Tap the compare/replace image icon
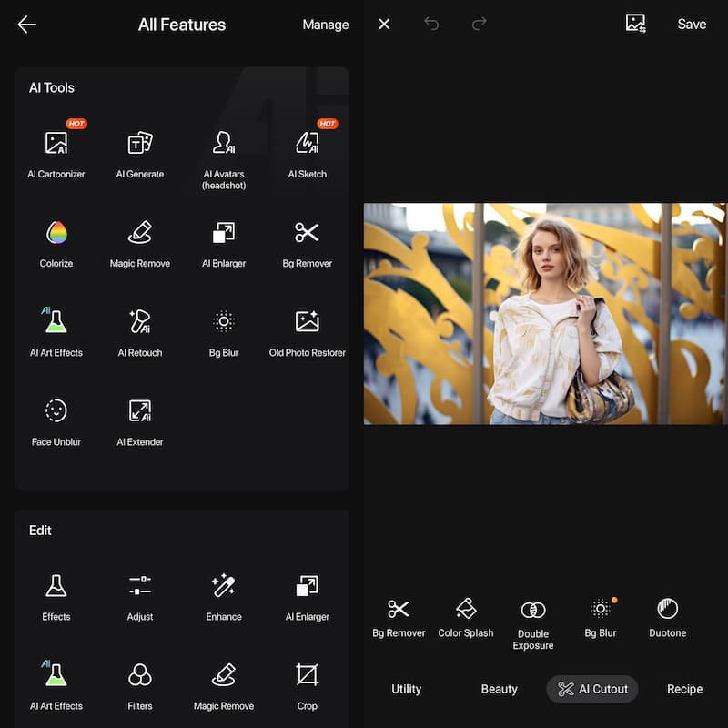The image size is (728, 728). (x=635, y=24)
